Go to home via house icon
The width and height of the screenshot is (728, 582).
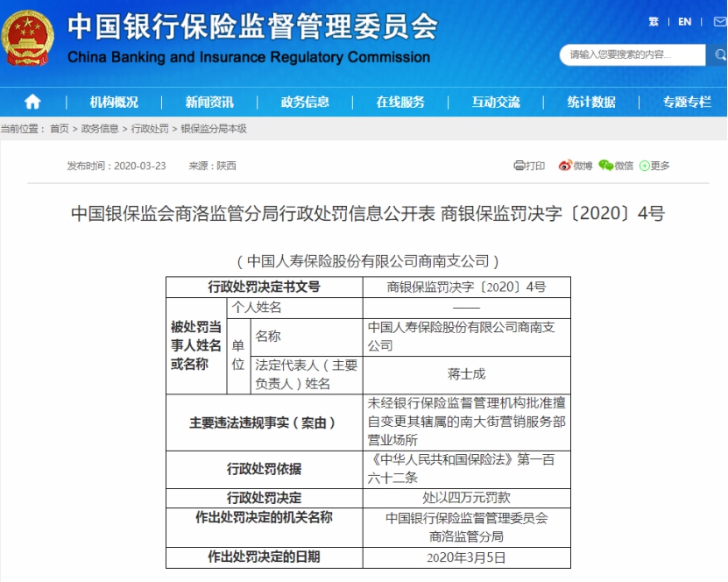(x=32, y=102)
